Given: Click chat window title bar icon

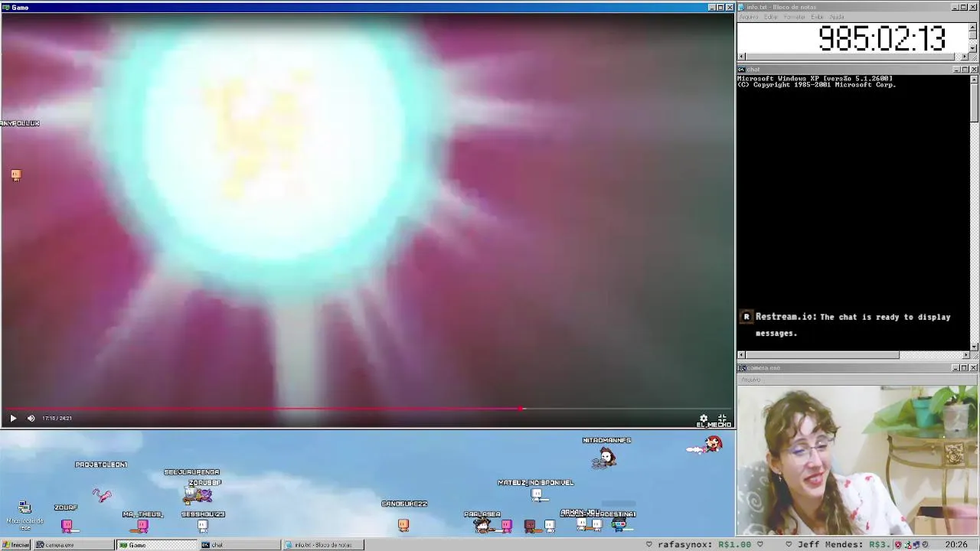Looking at the screenshot, I should tap(742, 70).
